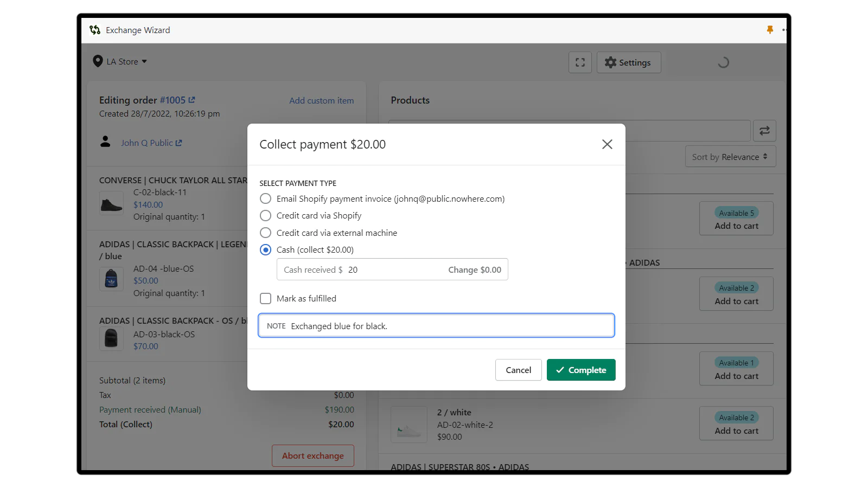This screenshot has width=868, height=488.
Task: Select Credit card via Shopify option
Action: [x=265, y=216]
